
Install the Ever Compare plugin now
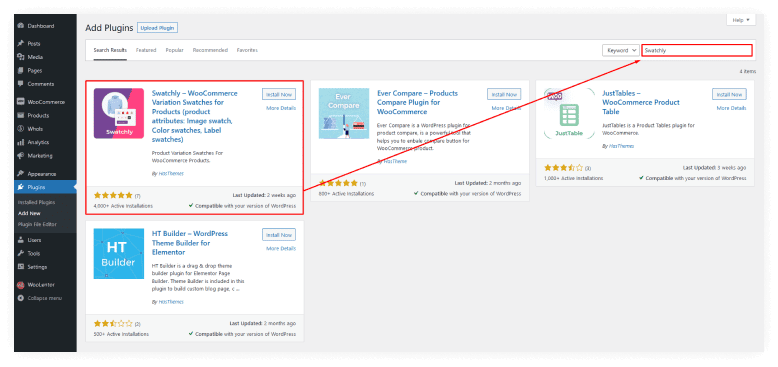click(504, 94)
